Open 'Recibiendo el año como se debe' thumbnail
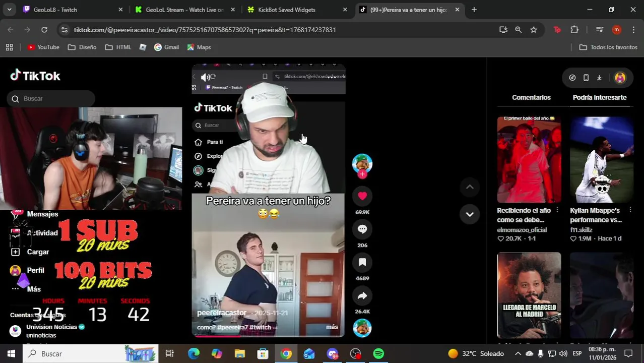This screenshot has width=644, height=363. (x=529, y=159)
